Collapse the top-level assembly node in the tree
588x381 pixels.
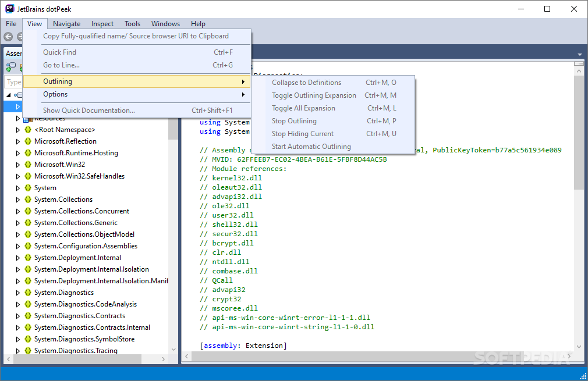(9, 95)
